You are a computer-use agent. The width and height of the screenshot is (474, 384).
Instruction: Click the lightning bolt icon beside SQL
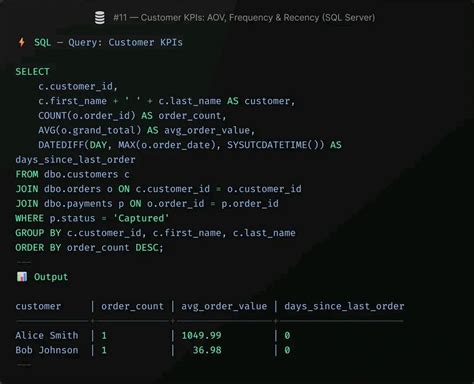(22, 42)
